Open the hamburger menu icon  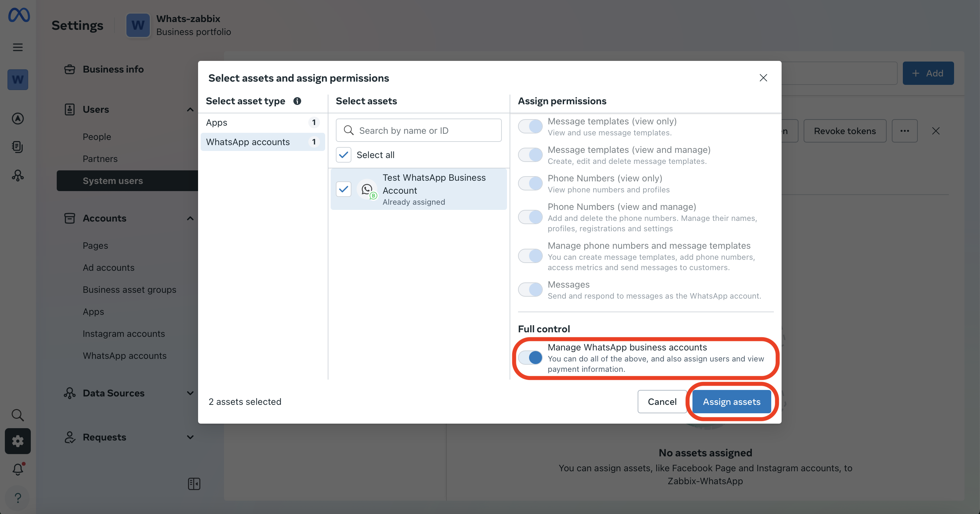point(18,47)
